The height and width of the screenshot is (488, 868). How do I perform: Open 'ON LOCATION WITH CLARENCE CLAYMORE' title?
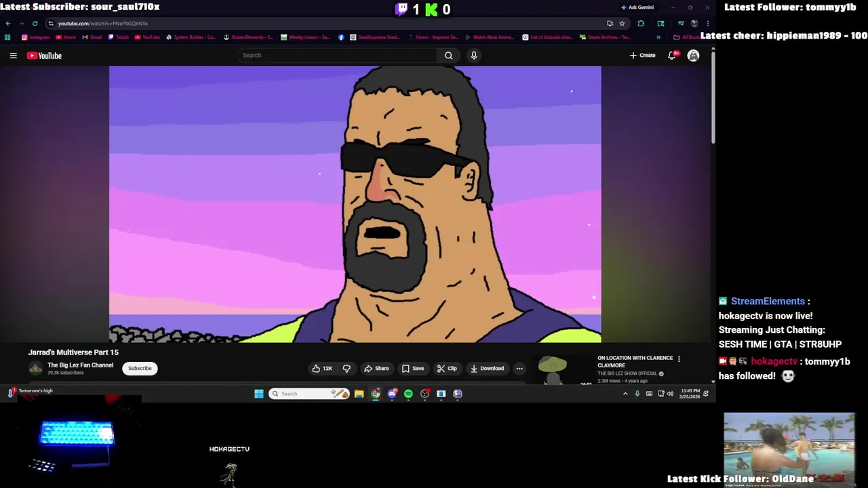point(635,361)
